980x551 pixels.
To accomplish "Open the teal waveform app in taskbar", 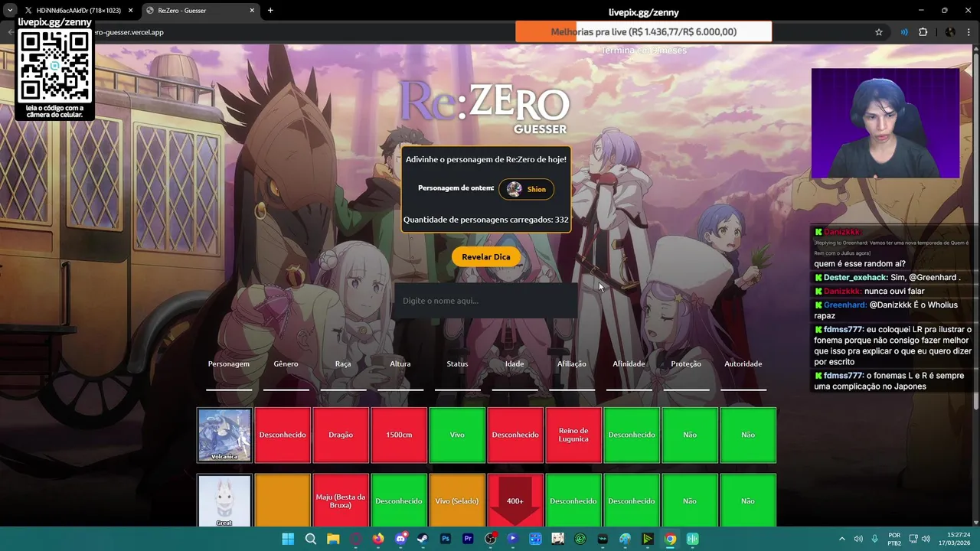I will [693, 539].
